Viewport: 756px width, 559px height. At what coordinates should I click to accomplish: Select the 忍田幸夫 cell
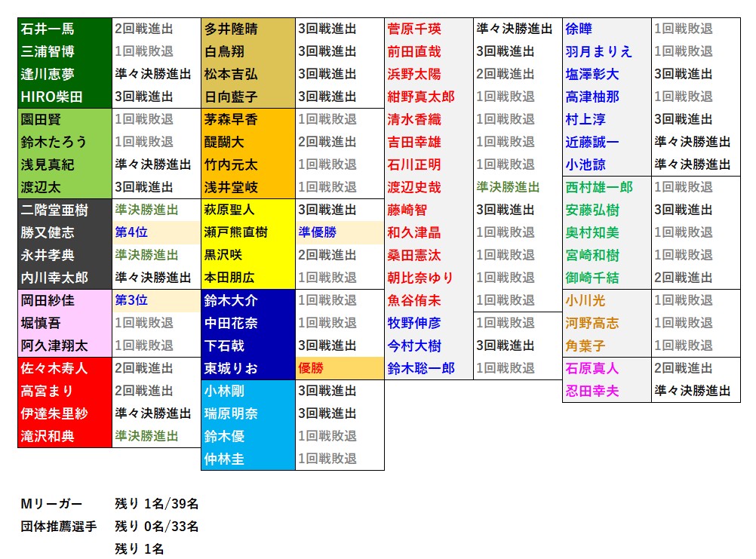(x=607, y=392)
